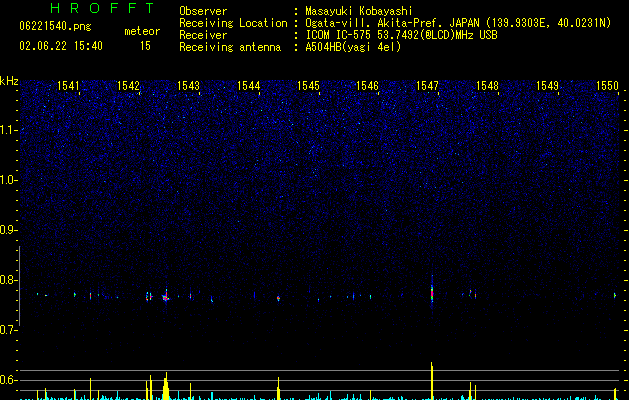The height and width of the screenshot is (400, 629).
Task: Click the 1541 time marker
Action: pos(69,86)
